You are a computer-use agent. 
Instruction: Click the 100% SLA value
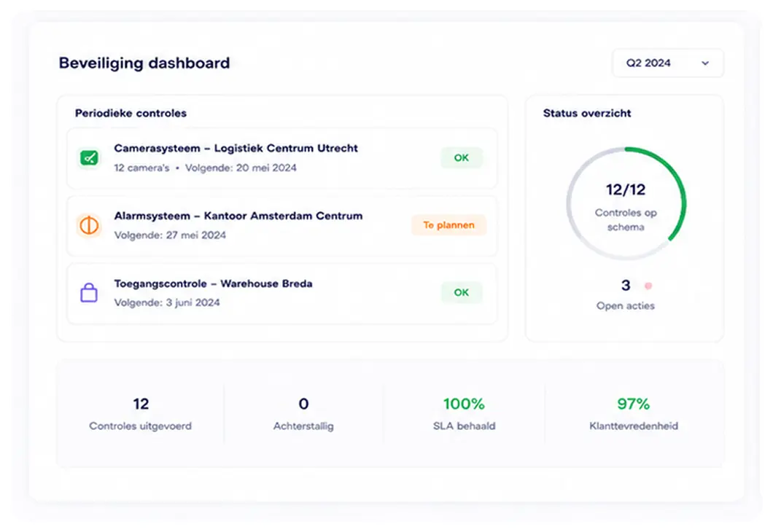click(464, 404)
